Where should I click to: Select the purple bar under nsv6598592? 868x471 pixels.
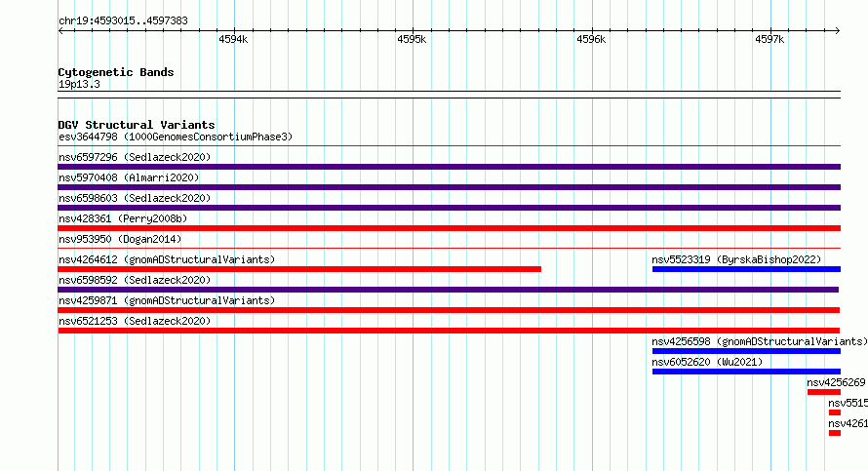(449, 290)
